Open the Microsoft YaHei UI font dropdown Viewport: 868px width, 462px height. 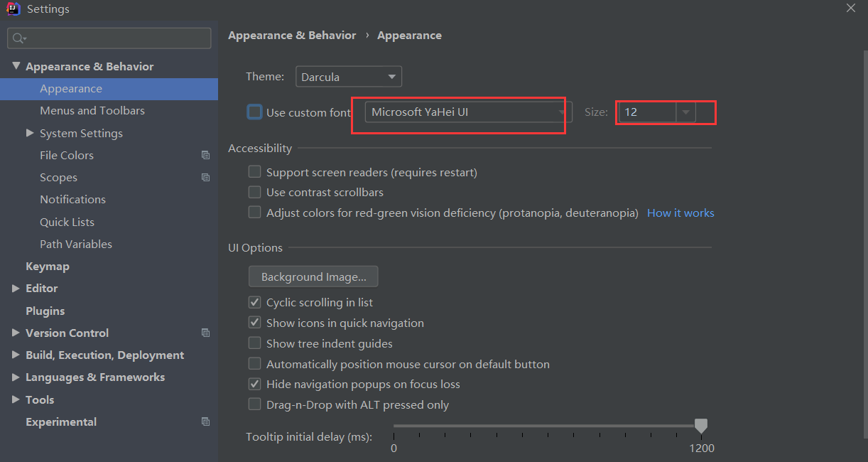point(468,112)
